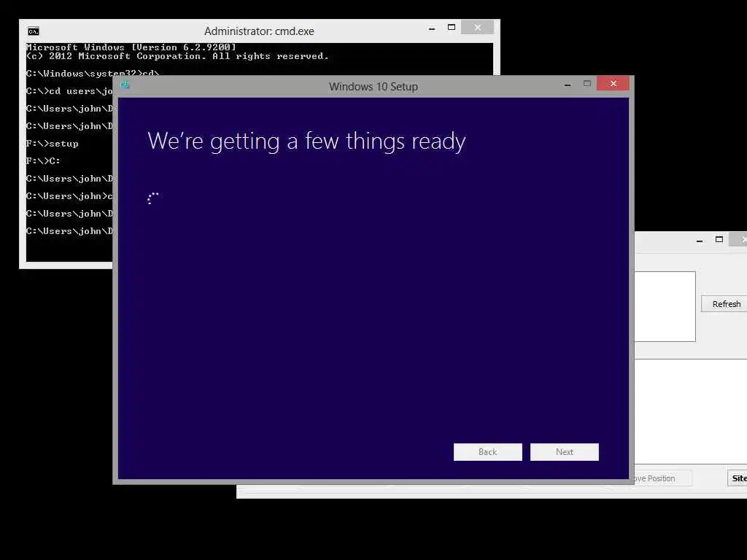747x560 pixels.
Task: Click the 'Microsoft Windows [Version 6.2.9200]' line
Action: (131, 47)
